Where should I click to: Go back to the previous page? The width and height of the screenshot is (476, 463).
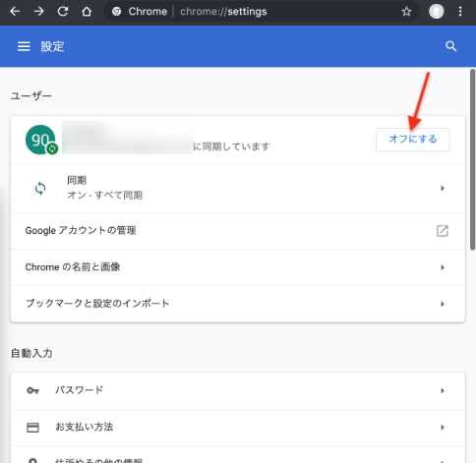[15, 12]
